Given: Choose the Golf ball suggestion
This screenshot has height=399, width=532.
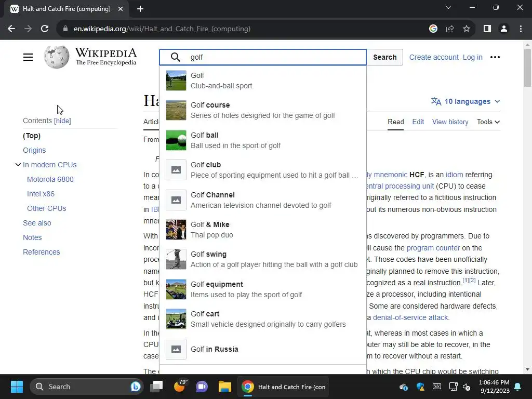Looking at the screenshot, I should pos(262,140).
